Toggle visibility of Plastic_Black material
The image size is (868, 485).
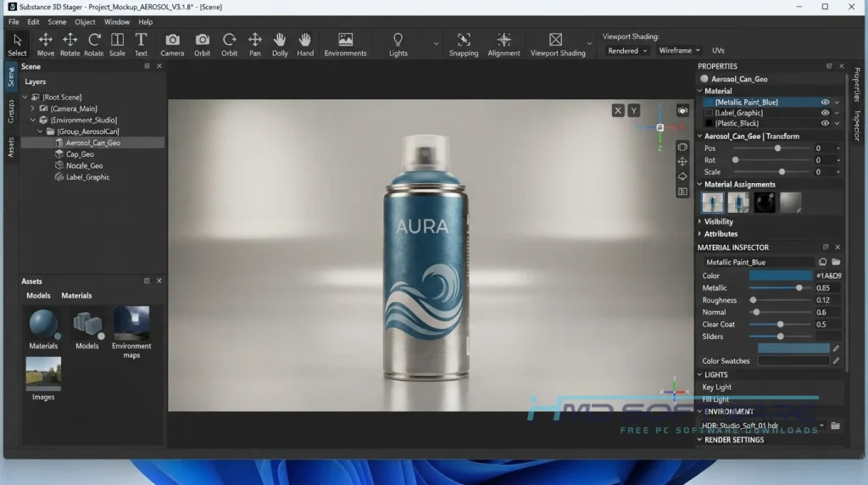(x=825, y=124)
